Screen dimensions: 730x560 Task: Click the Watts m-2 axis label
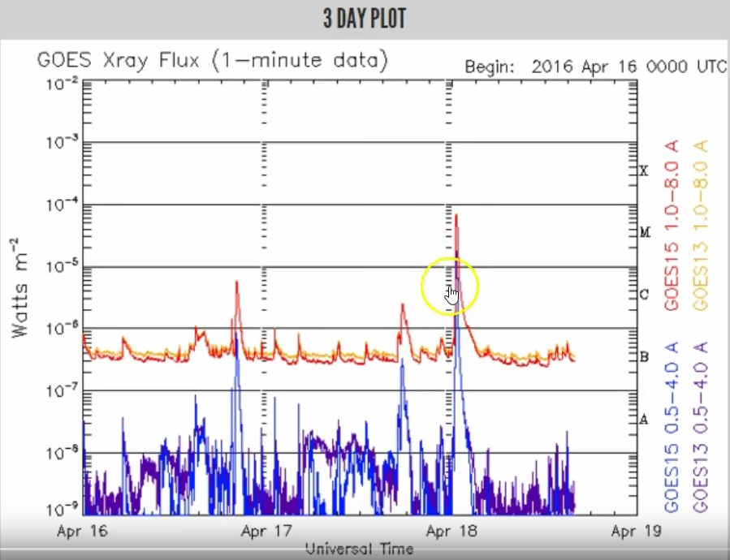pos(19,287)
